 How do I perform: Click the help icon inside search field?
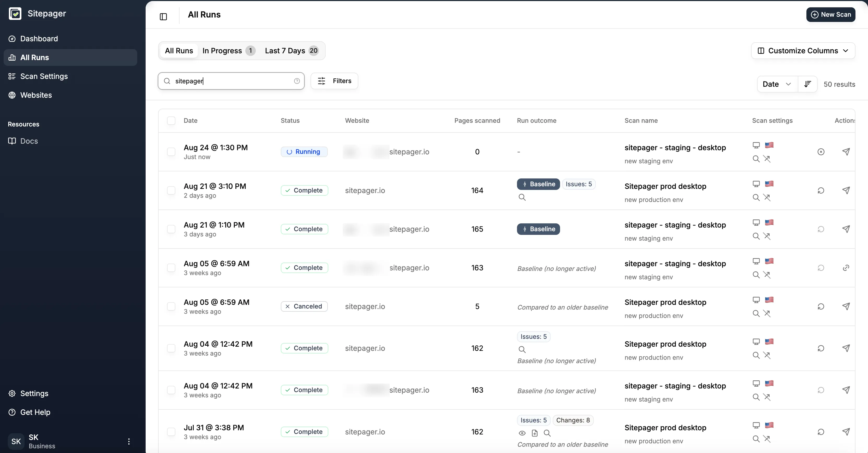point(297,81)
